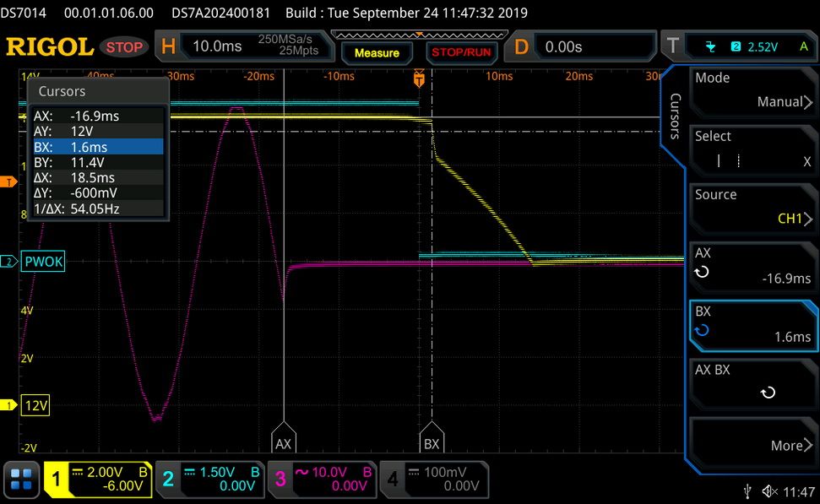820x504 pixels.
Task: Click the channel 4 100mV scale value
Action: pos(445,472)
